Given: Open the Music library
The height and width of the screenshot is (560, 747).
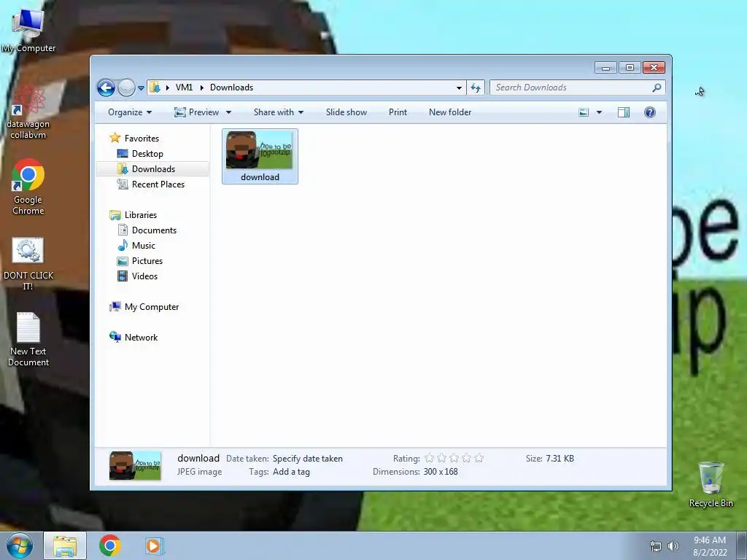Looking at the screenshot, I should [144, 246].
